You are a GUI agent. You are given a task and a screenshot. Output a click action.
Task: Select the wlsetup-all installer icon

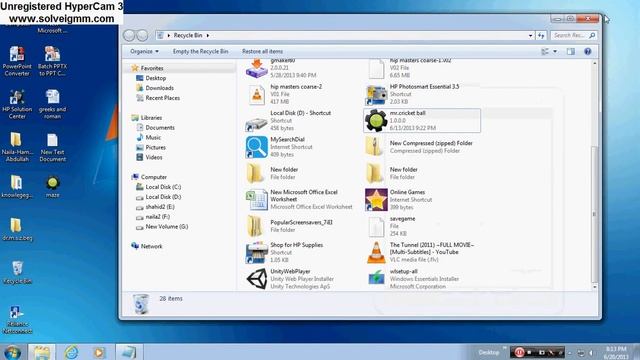pyautogui.click(x=376, y=279)
